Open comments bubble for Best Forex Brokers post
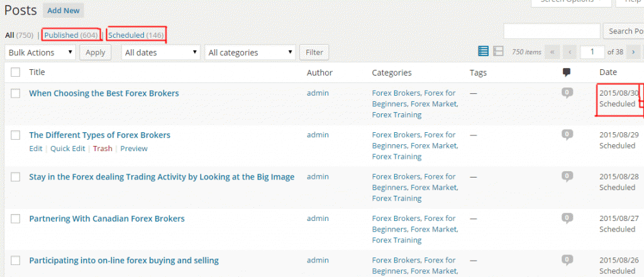 567,93
